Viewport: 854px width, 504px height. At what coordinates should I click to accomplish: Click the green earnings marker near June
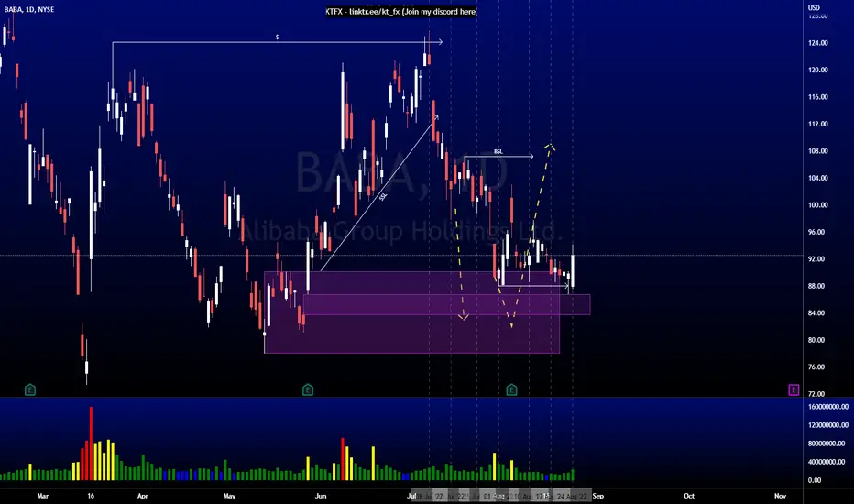pyautogui.click(x=308, y=389)
